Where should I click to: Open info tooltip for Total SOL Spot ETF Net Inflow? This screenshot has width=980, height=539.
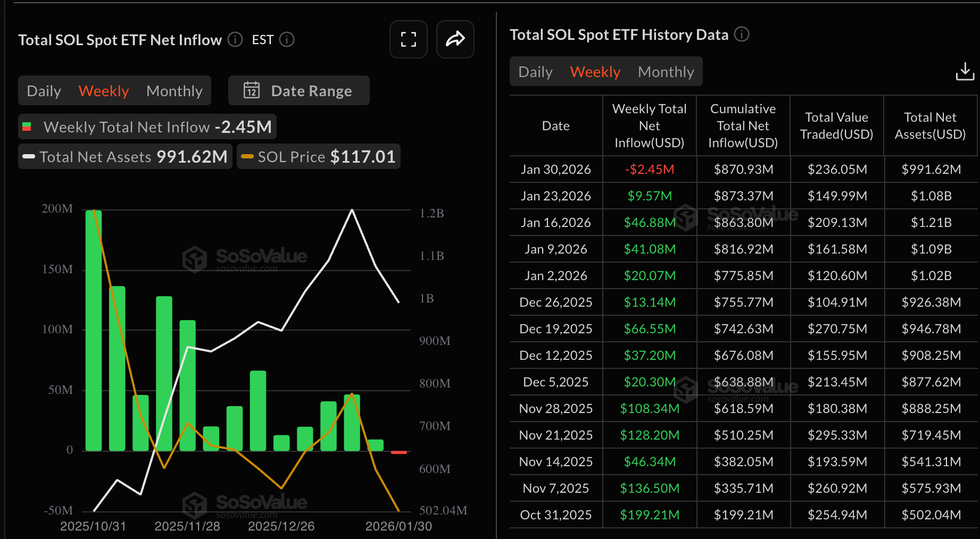(x=234, y=39)
